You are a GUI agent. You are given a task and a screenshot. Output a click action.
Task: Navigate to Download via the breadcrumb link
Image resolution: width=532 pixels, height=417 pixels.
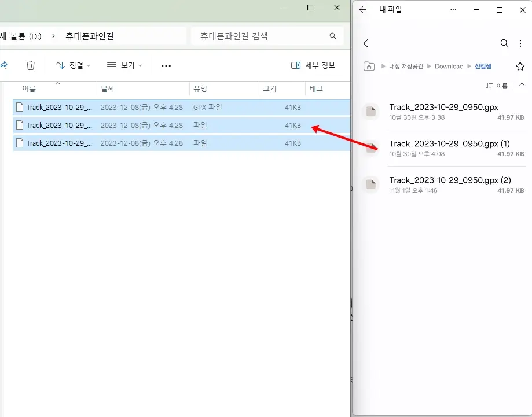449,66
